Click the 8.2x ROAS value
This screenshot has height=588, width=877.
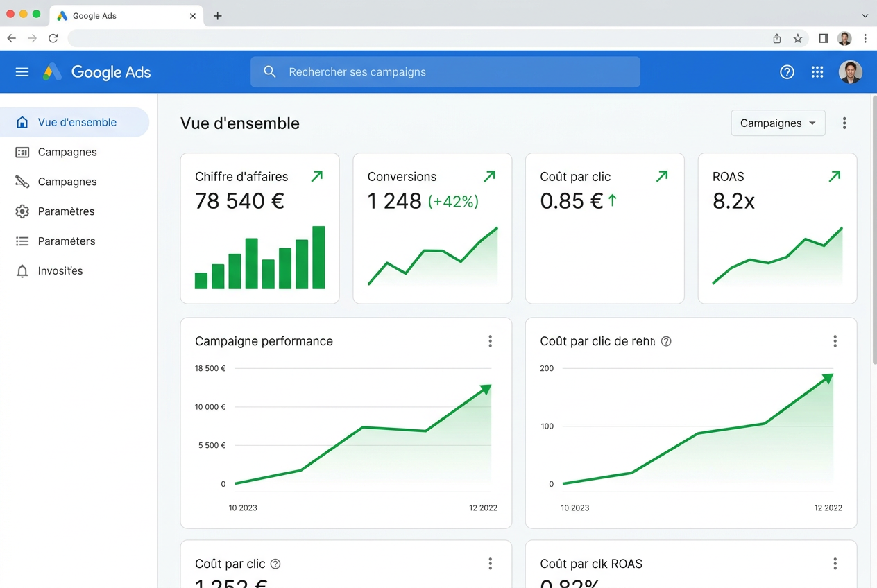coord(733,201)
